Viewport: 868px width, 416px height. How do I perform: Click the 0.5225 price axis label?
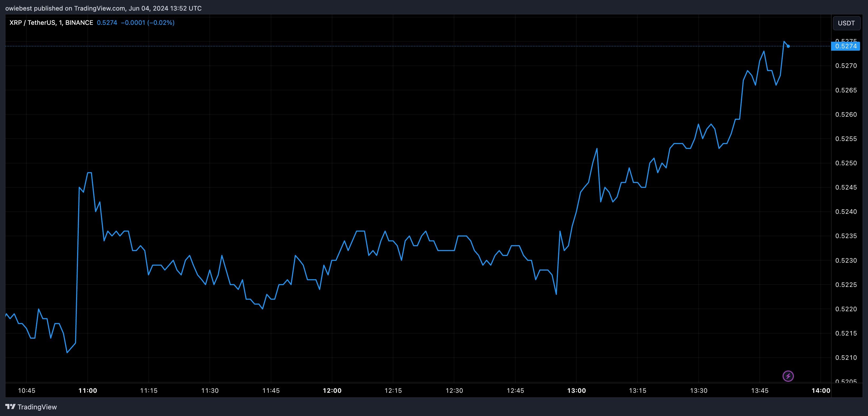coord(846,285)
